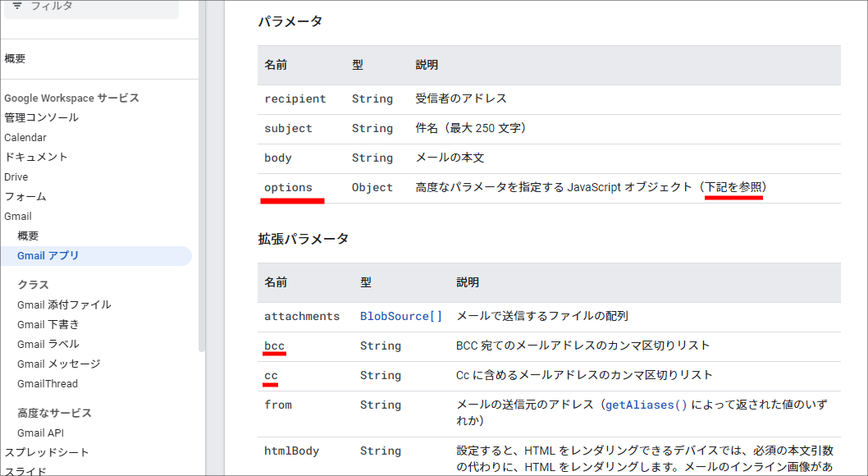Open Calendar service in sidebar
868x476 pixels.
[x=25, y=137]
